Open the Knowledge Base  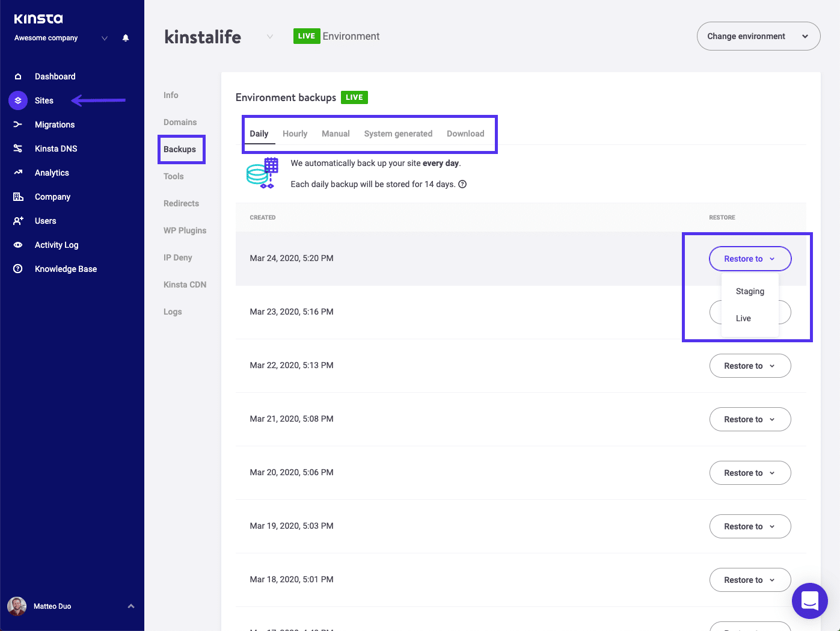click(65, 269)
